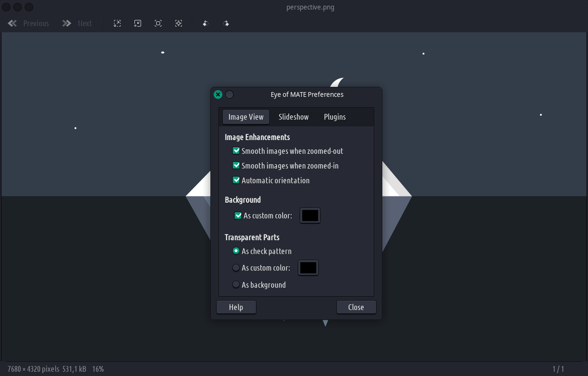Rotate image clockwise using toolbar icon

226,23
